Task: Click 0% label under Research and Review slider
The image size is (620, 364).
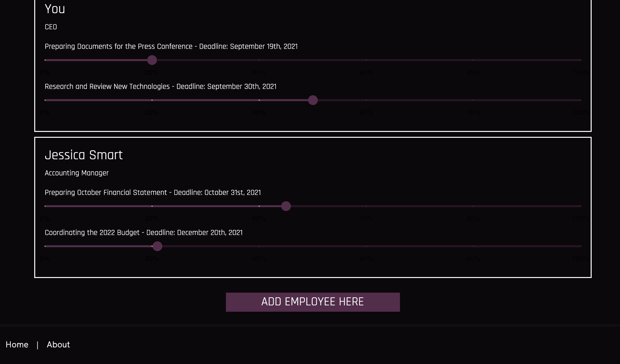Action: pos(44,113)
